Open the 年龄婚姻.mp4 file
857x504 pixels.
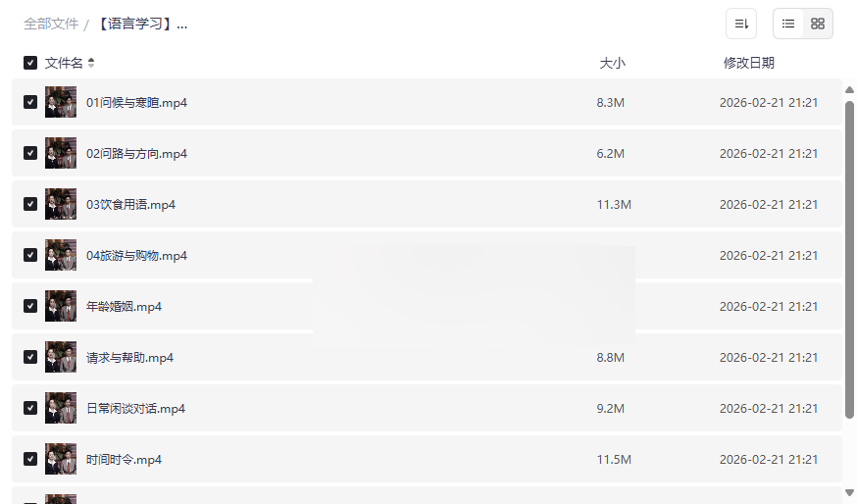coord(124,306)
